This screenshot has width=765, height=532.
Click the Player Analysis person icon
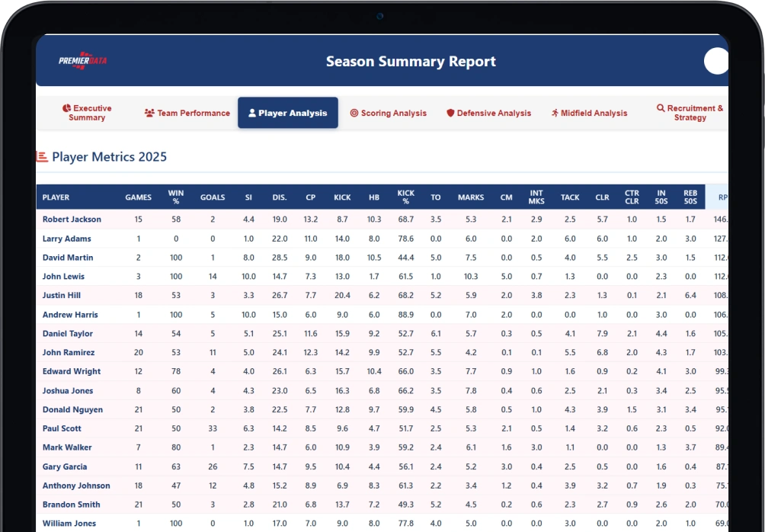[251, 114]
